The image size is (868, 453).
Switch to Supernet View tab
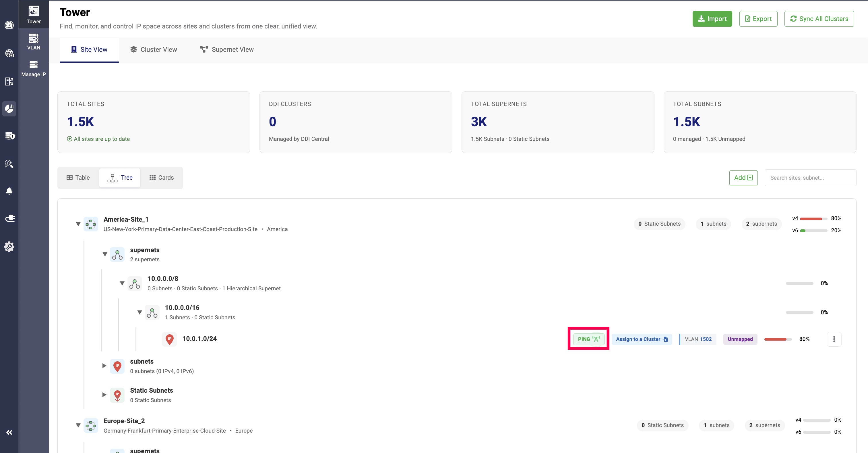tap(227, 50)
